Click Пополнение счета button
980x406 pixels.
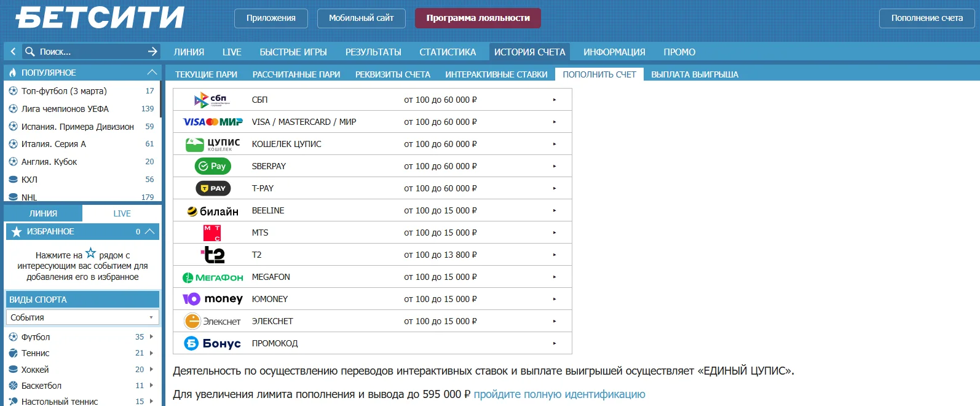tap(927, 18)
